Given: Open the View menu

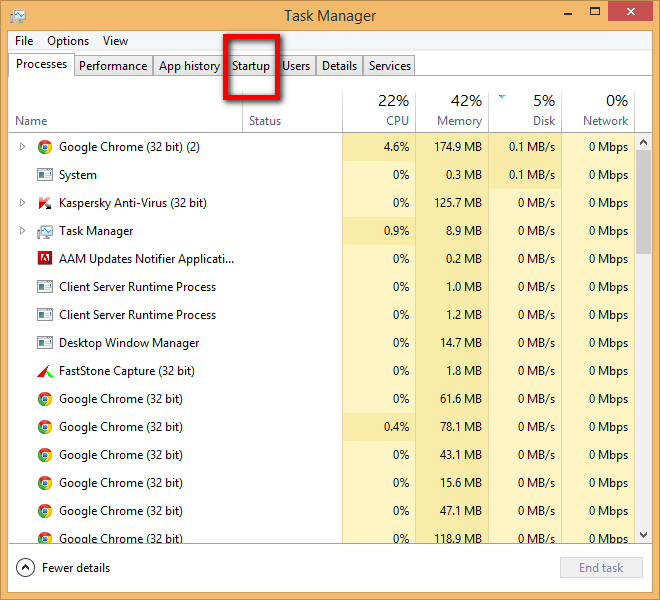Looking at the screenshot, I should (x=115, y=41).
